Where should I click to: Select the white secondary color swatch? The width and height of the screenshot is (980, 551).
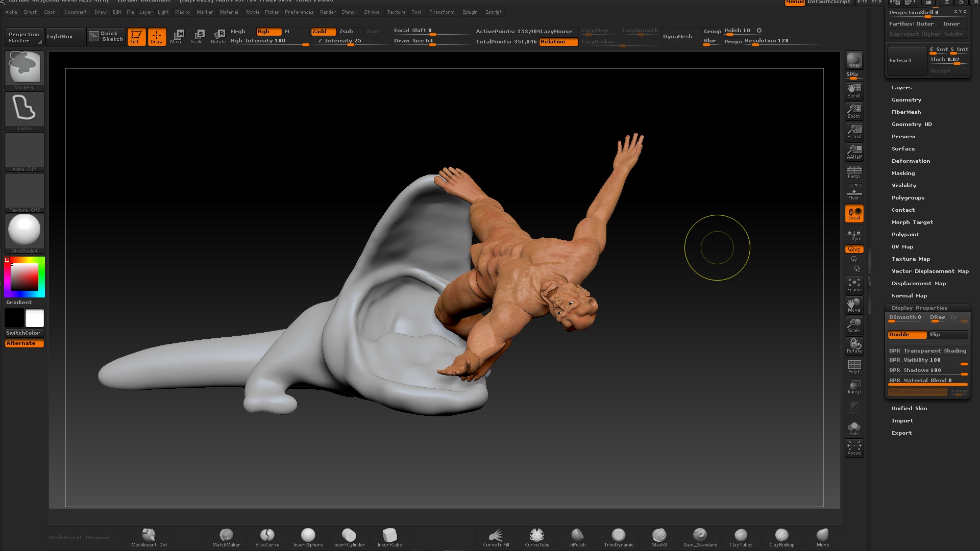pyautogui.click(x=35, y=318)
